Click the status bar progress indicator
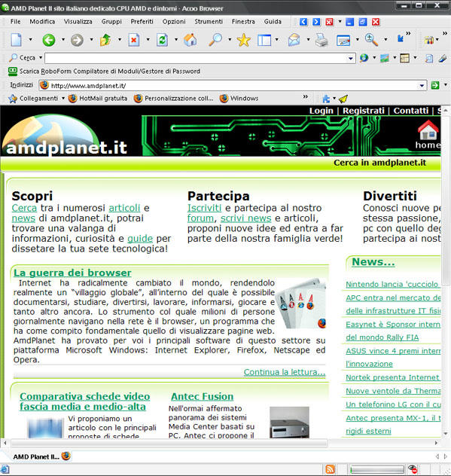This screenshot has height=476, width=451. (x=377, y=469)
